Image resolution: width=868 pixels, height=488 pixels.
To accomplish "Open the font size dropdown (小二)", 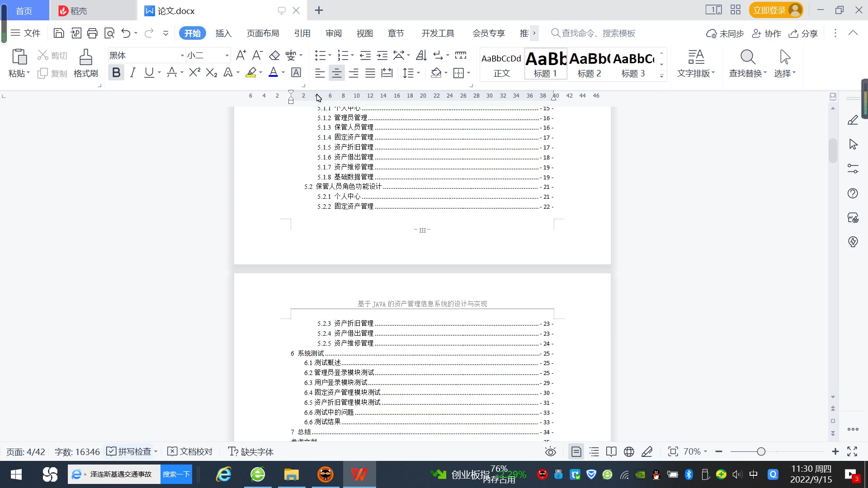I will click(x=227, y=56).
